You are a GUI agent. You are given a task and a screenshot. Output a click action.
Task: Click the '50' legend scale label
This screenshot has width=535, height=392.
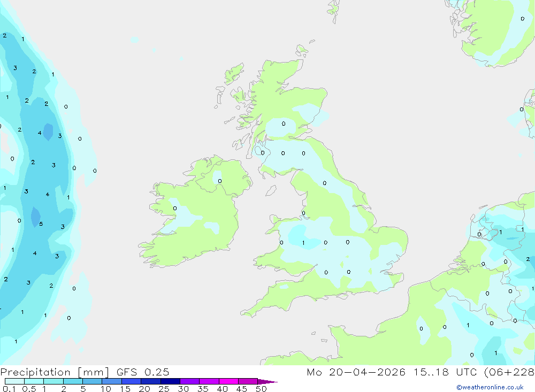point(261,389)
